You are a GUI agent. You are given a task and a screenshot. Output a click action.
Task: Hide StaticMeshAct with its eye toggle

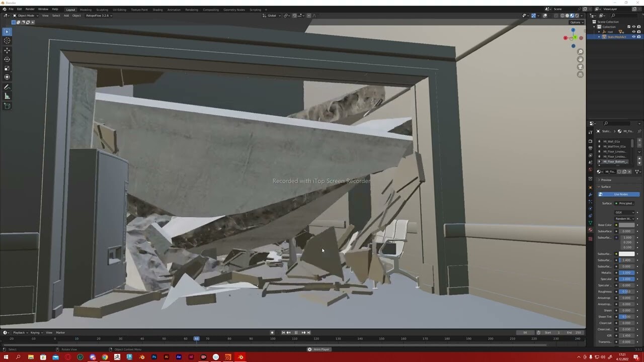coord(634,37)
